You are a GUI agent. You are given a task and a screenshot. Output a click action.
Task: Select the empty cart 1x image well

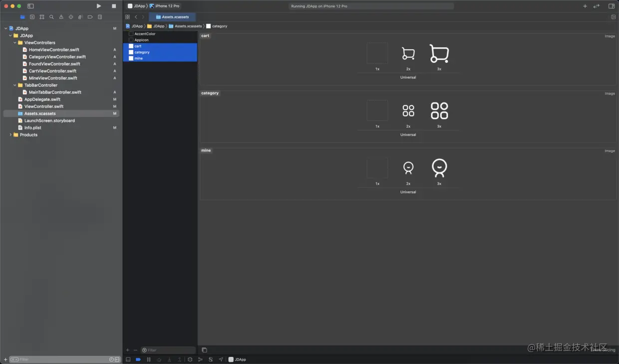tap(377, 53)
